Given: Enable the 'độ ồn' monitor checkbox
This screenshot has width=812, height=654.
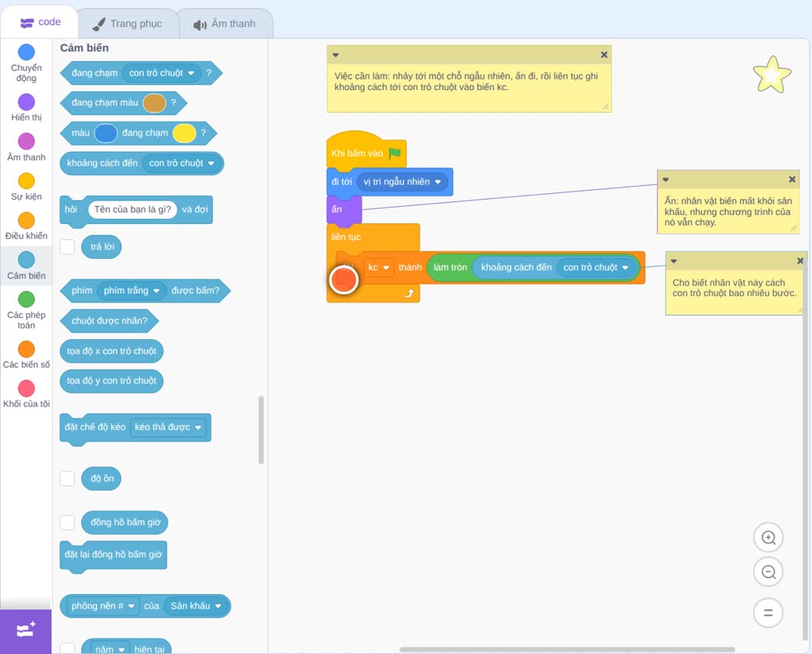Looking at the screenshot, I should coord(67,479).
